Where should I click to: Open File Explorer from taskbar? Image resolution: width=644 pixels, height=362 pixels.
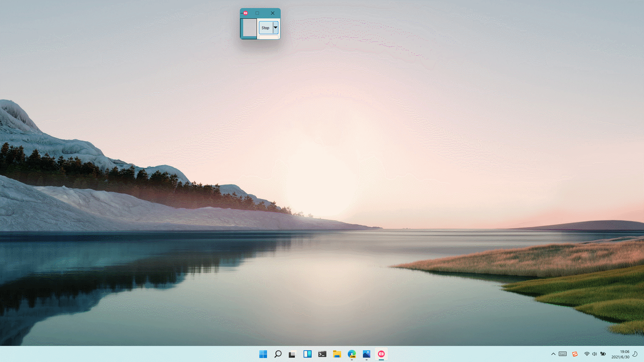click(x=337, y=354)
